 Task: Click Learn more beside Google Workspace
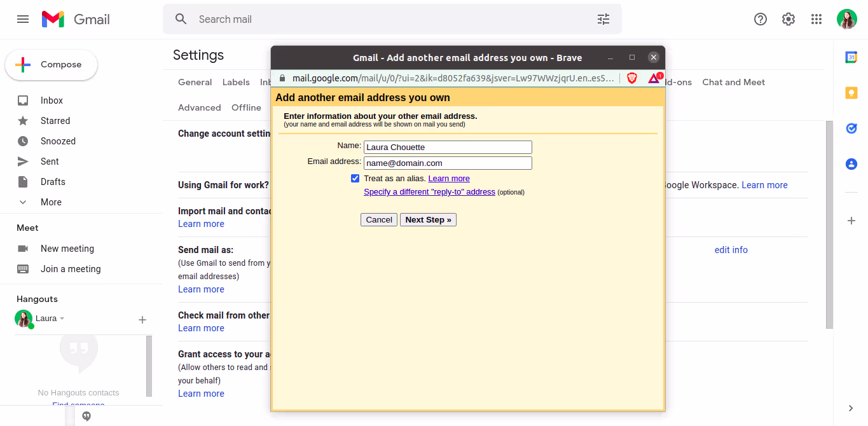coord(764,185)
